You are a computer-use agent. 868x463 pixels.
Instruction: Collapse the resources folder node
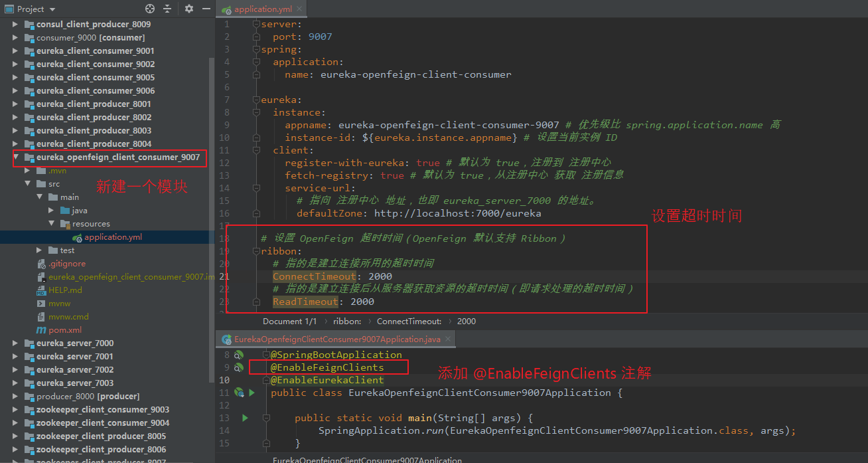click(x=52, y=224)
